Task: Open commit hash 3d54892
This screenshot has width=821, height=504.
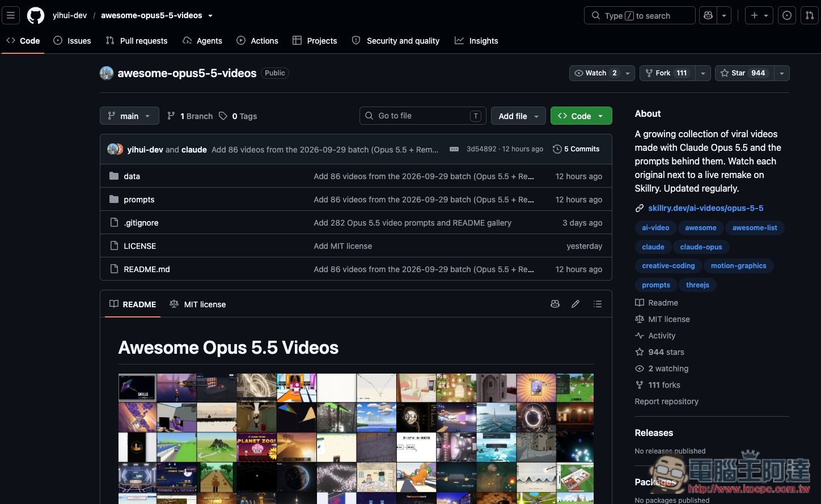Action: (x=481, y=149)
